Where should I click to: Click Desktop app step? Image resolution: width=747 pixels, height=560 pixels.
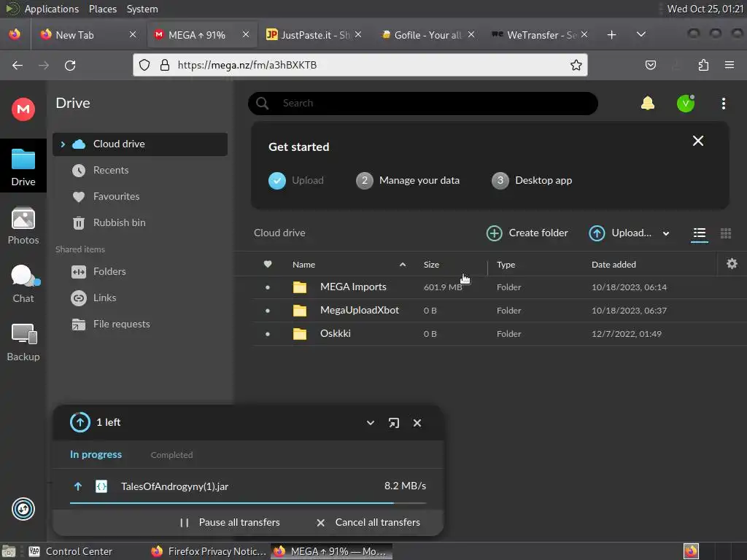(532, 181)
